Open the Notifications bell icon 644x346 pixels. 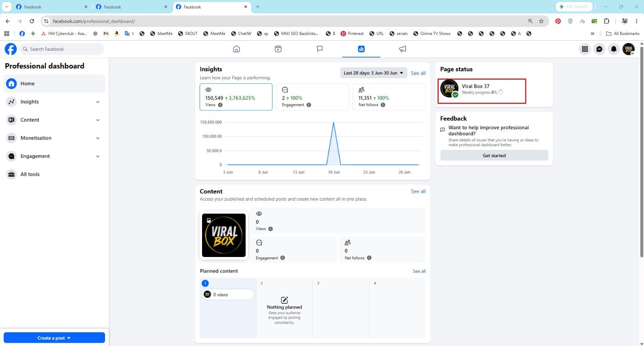(613, 49)
